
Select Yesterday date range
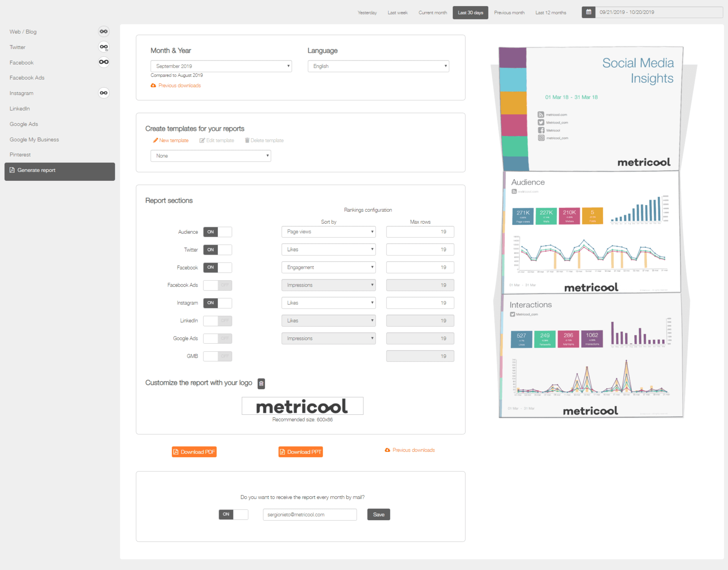(367, 13)
